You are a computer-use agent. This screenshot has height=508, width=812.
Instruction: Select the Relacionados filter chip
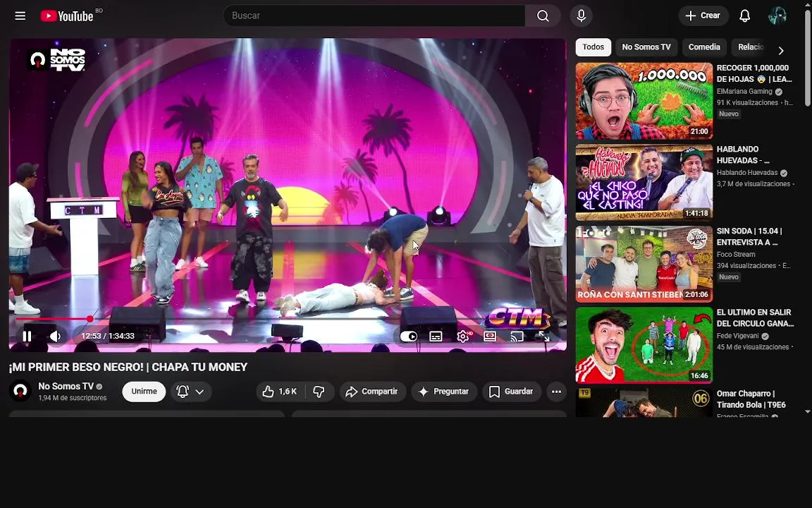(750, 47)
